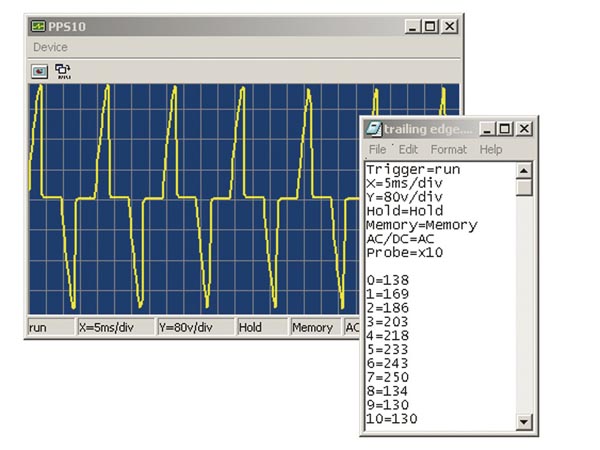Click the PPS10 window title bar text

67,27
